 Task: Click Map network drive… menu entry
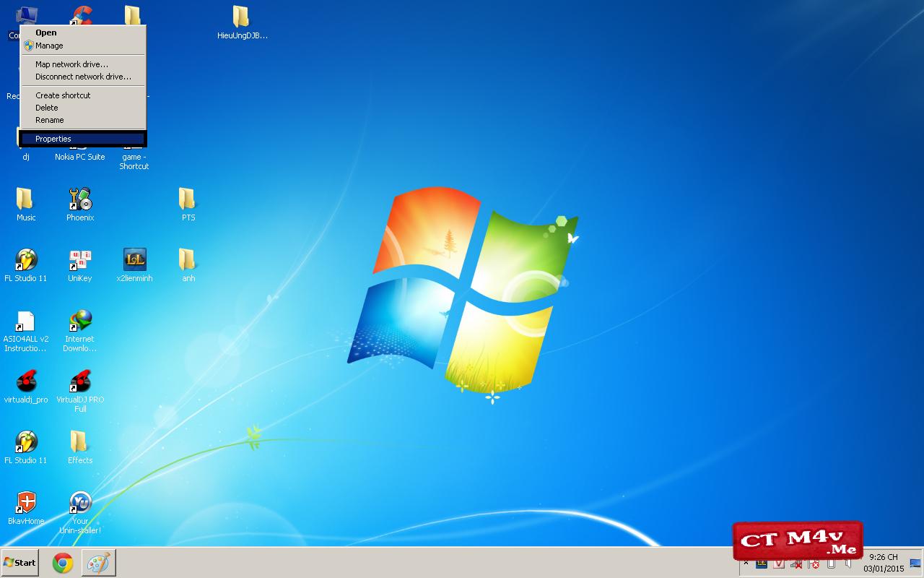[x=71, y=64]
